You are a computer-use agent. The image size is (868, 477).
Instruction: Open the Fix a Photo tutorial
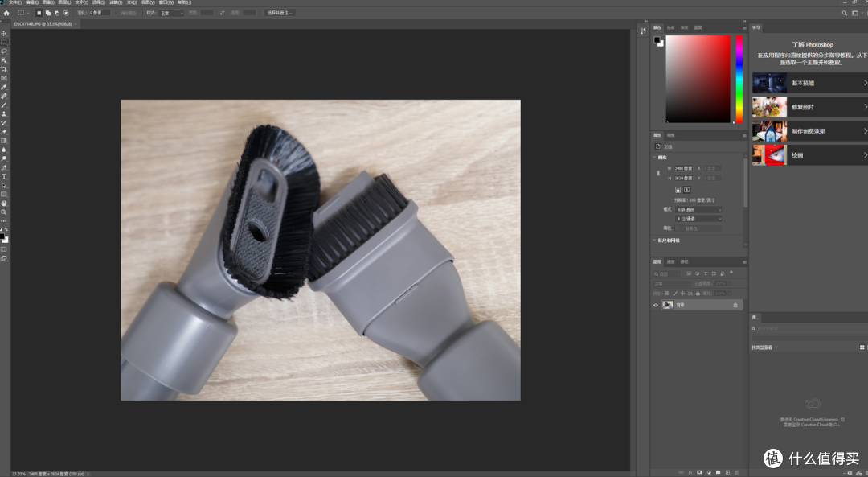pyautogui.click(x=809, y=107)
